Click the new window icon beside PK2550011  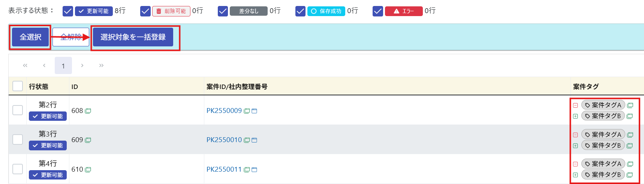click(x=254, y=169)
